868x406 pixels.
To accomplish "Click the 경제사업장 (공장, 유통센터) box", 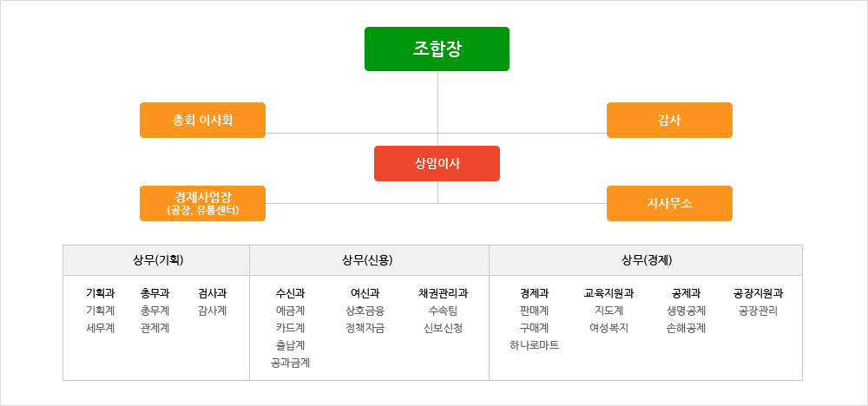I will click(202, 203).
